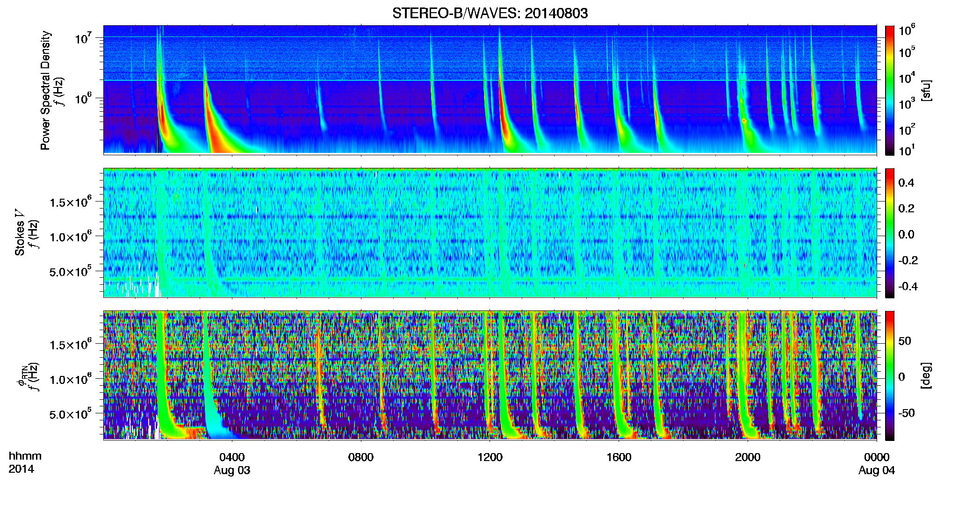Click the Stokes V colorbar
This screenshot has width=980, height=505.
coord(890,233)
